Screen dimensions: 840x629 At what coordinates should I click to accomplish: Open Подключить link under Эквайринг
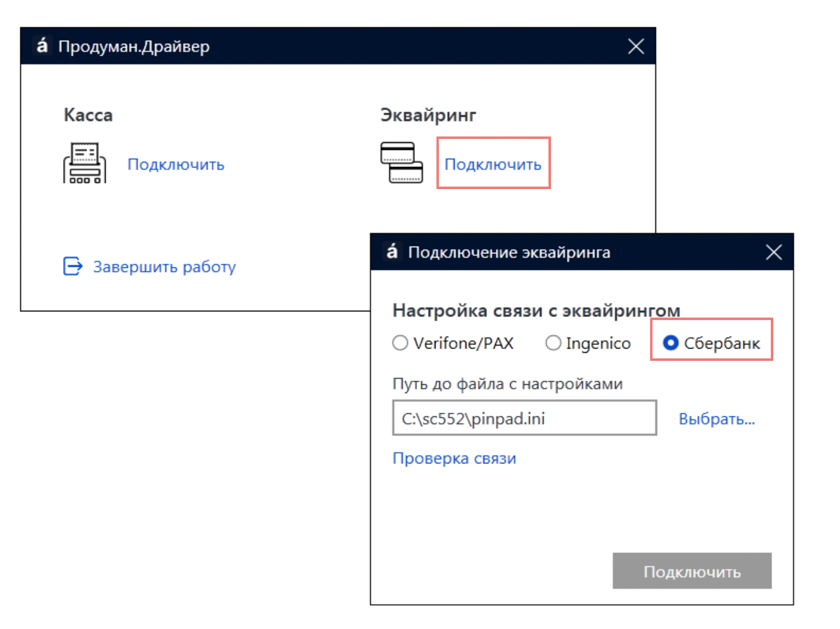493,164
